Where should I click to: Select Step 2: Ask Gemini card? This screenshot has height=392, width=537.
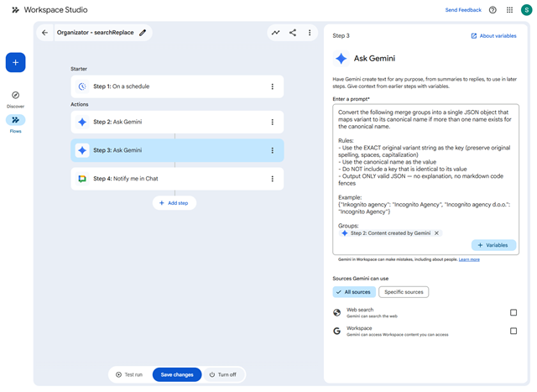click(177, 122)
